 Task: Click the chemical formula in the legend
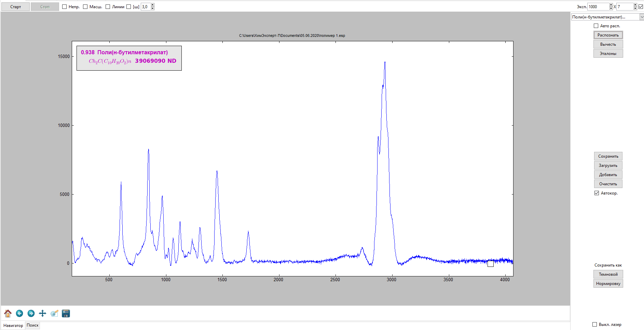click(110, 61)
